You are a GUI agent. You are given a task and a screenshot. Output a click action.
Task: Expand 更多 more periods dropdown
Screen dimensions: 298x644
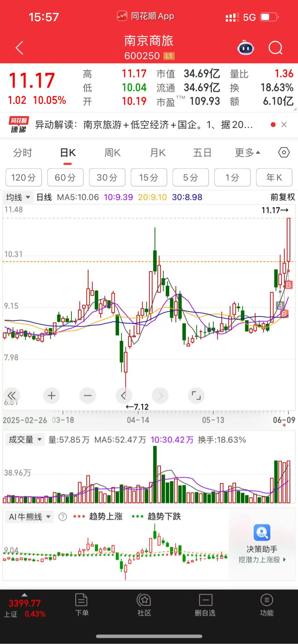pyautogui.click(x=247, y=153)
